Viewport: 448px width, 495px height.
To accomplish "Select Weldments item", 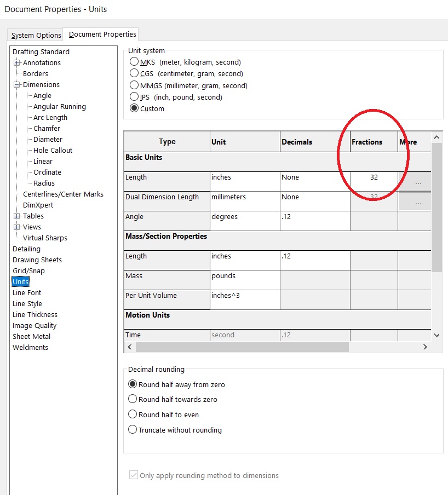I will [30, 348].
